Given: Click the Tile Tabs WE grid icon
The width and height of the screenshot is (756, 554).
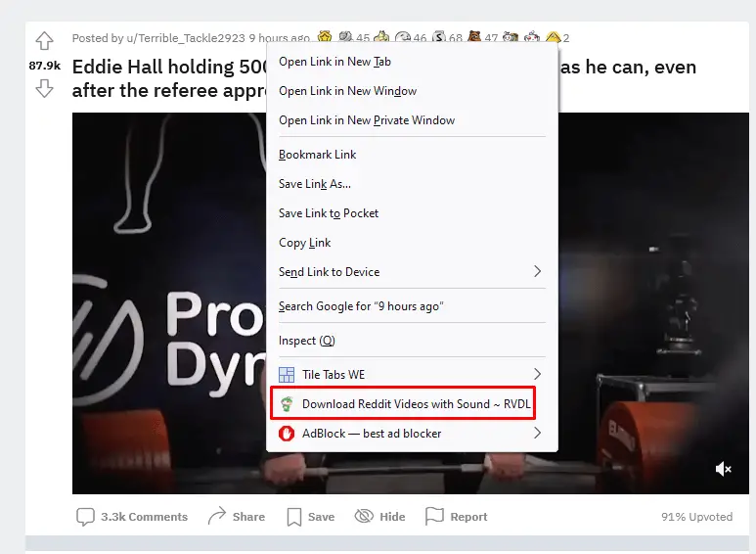Looking at the screenshot, I should (287, 375).
